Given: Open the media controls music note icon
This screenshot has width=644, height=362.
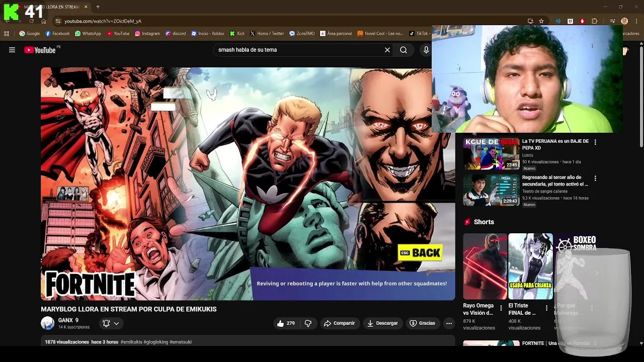Looking at the screenshot, I should coord(612,21).
